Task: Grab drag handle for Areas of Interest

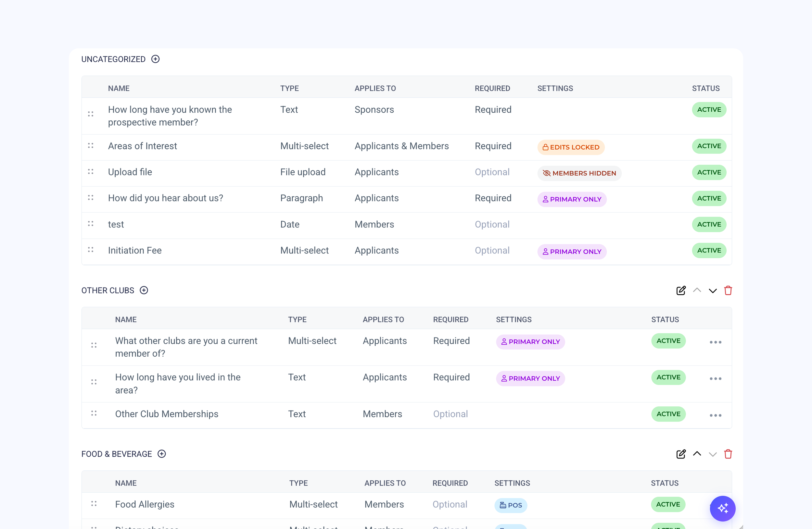Action: pos(90,145)
